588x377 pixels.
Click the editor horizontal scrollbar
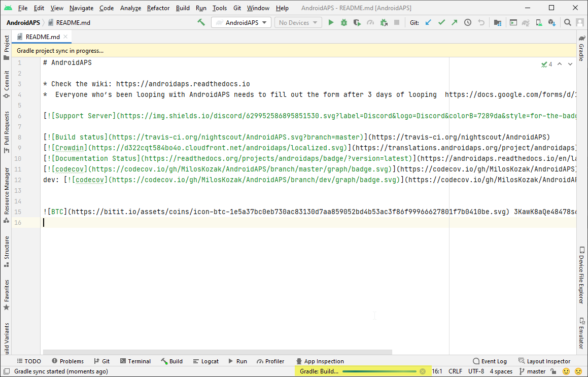point(218,352)
